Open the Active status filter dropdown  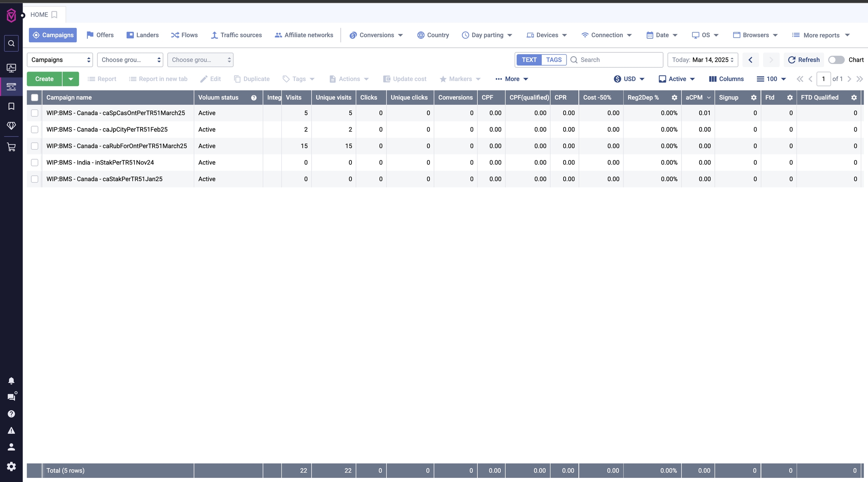pos(677,79)
